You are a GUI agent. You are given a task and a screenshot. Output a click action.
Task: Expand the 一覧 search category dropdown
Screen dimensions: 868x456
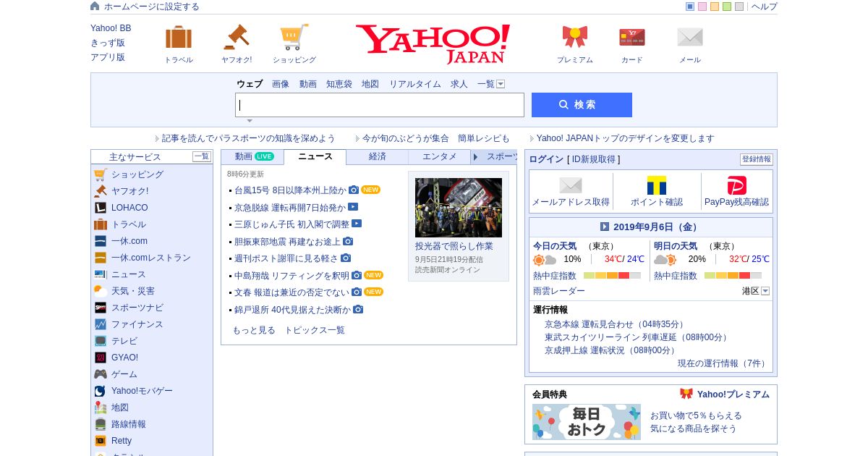point(501,84)
